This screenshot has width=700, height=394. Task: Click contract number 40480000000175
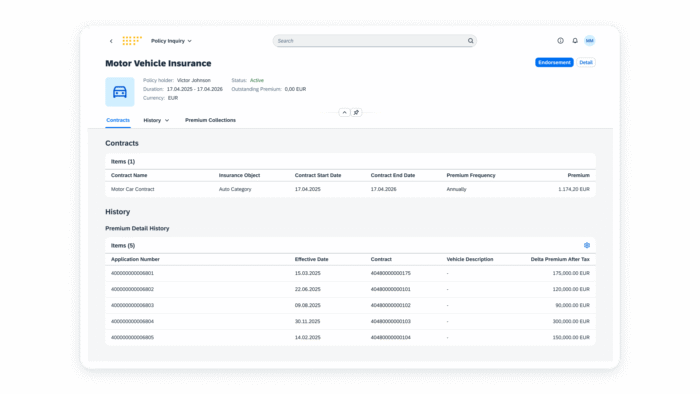tap(391, 273)
